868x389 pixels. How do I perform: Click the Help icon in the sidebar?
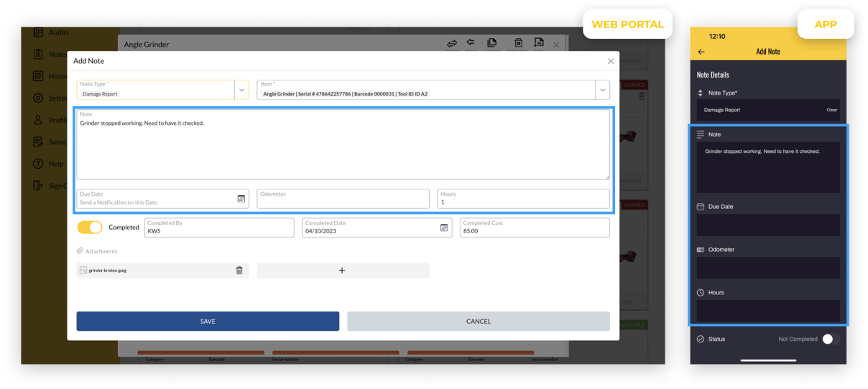tap(37, 164)
